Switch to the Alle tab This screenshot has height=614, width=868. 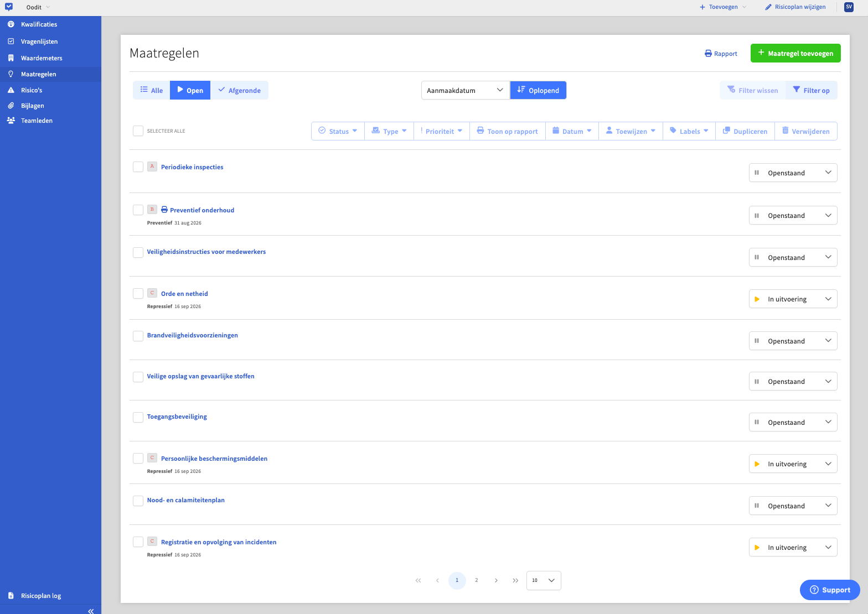tap(152, 90)
